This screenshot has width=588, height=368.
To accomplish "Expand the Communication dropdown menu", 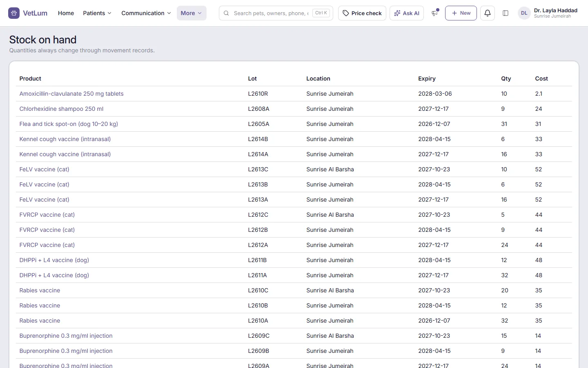I will point(146,13).
